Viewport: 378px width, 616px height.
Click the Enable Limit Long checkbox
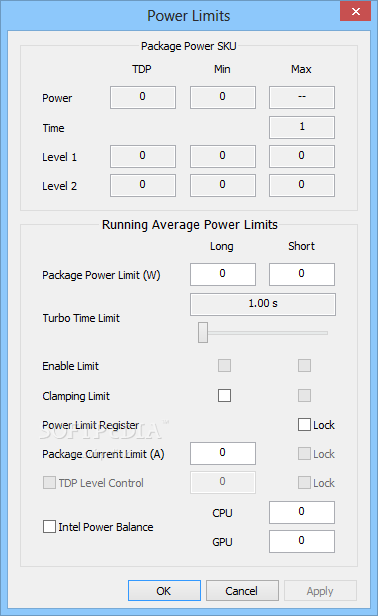click(224, 365)
